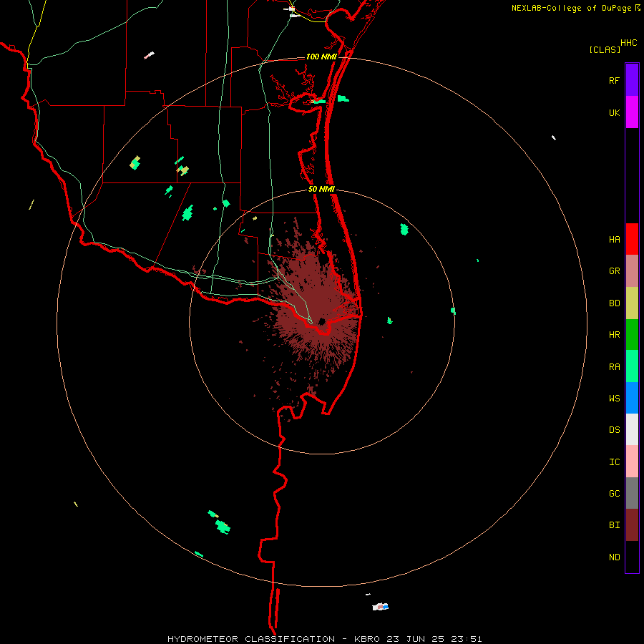Click the 50 NMI range ring label
Viewport: 644px width, 644px height.
pos(321,189)
